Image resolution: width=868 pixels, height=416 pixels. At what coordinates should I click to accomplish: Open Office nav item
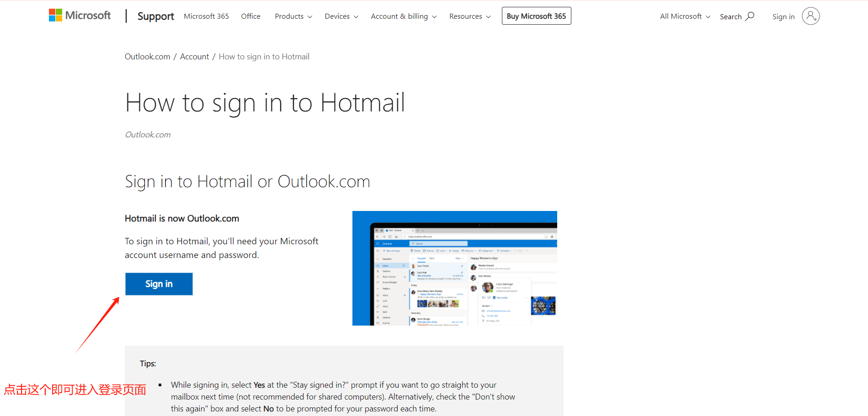pos(250,16)
